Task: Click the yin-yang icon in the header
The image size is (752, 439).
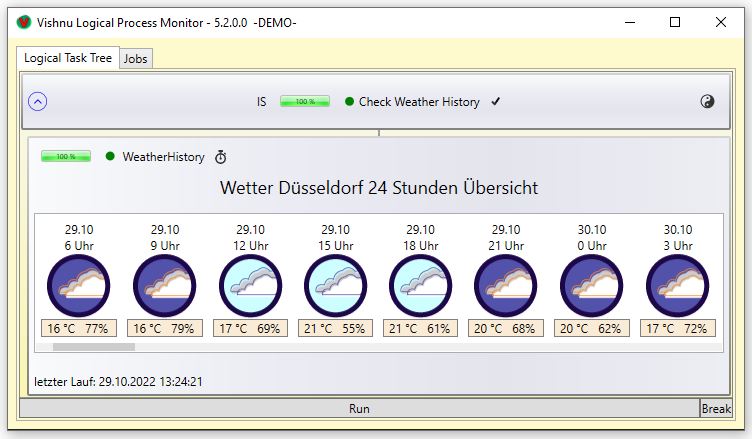Action: tap(707, 101)
